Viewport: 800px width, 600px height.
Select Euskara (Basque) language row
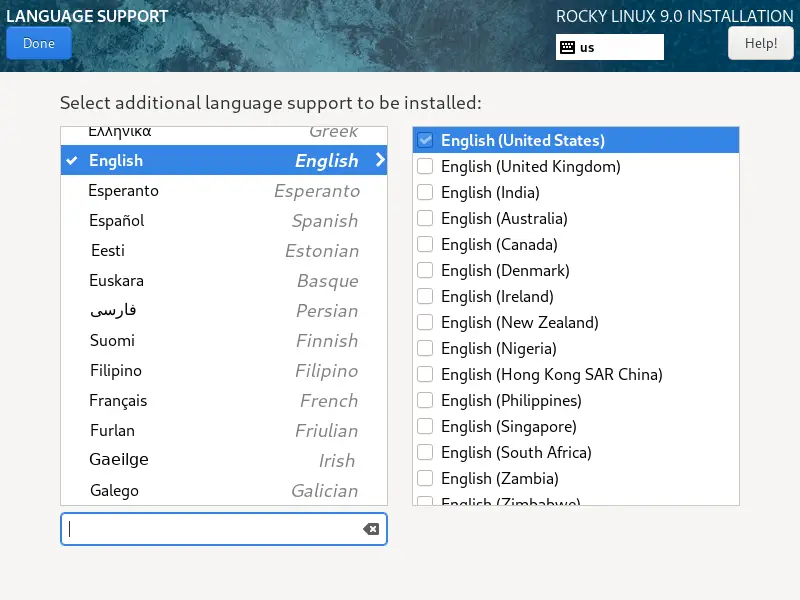click(x=223, y=281)
